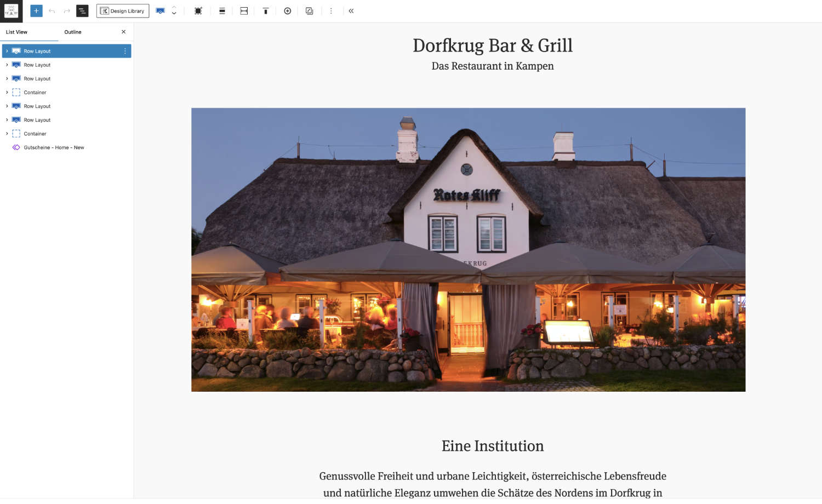Redo the last undone change
This screenshot has width=822, height=504.
pos(67,11)
